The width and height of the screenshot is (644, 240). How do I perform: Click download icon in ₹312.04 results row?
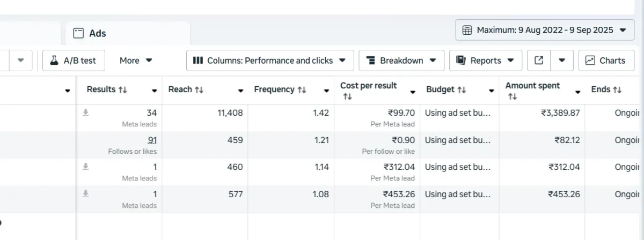85,167
